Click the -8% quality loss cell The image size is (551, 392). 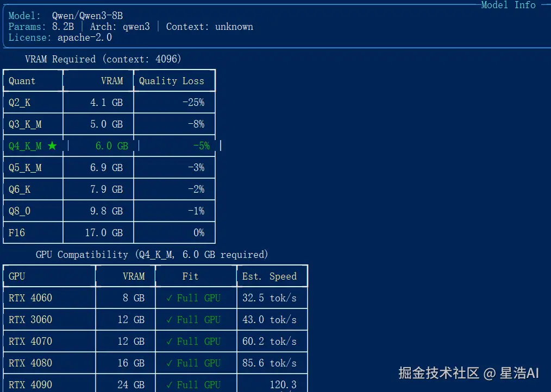pyautogui.click(x=196, y=124)
